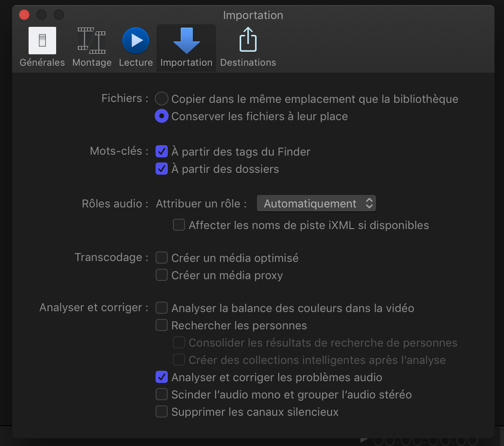Enable Affecter les noms de piste iXML
The height and width of the screenshot is (446, 504).
(x=179, y=225)
